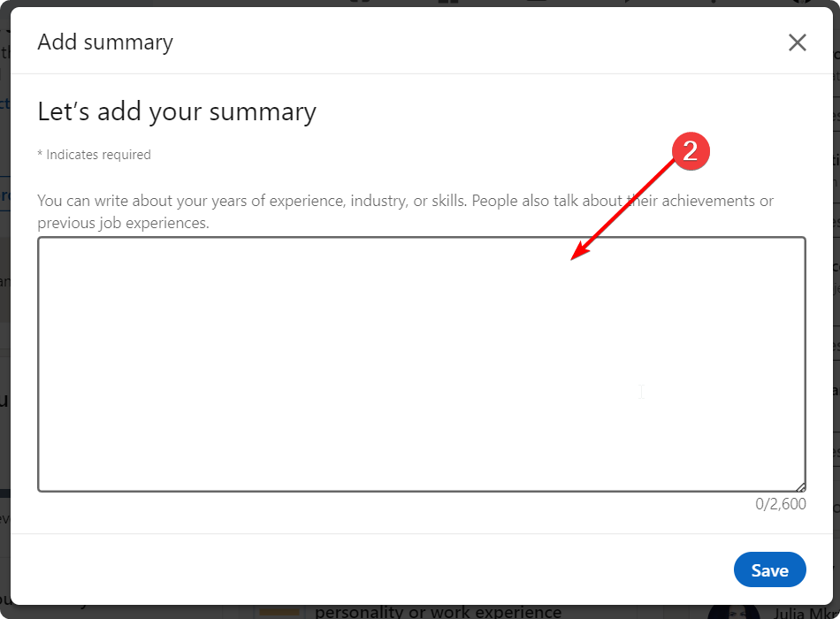
Task: Click the red number 2 annotation badge
Action: click(691, 151)
